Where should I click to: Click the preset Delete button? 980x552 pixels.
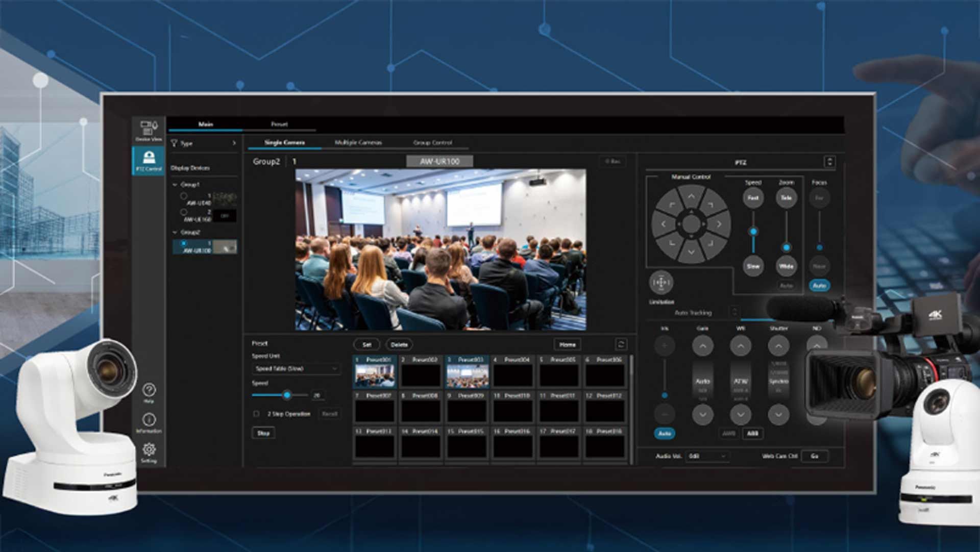[x=399, y=344]
